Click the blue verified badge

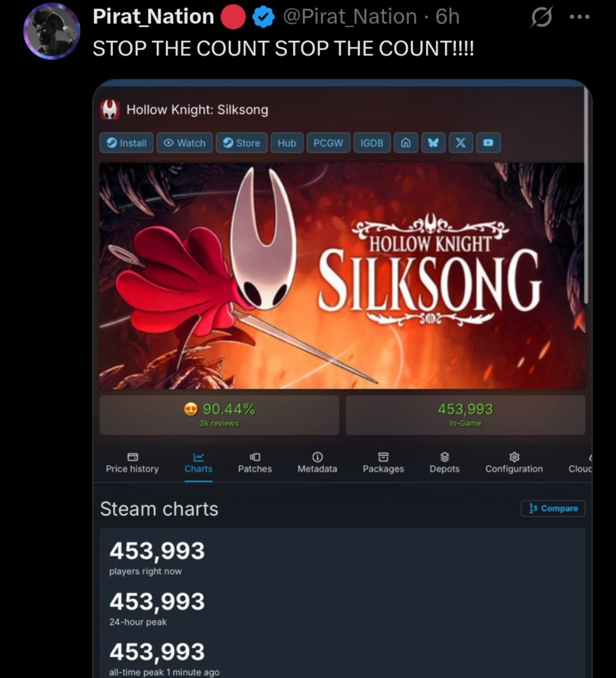[x=263, y=17]
